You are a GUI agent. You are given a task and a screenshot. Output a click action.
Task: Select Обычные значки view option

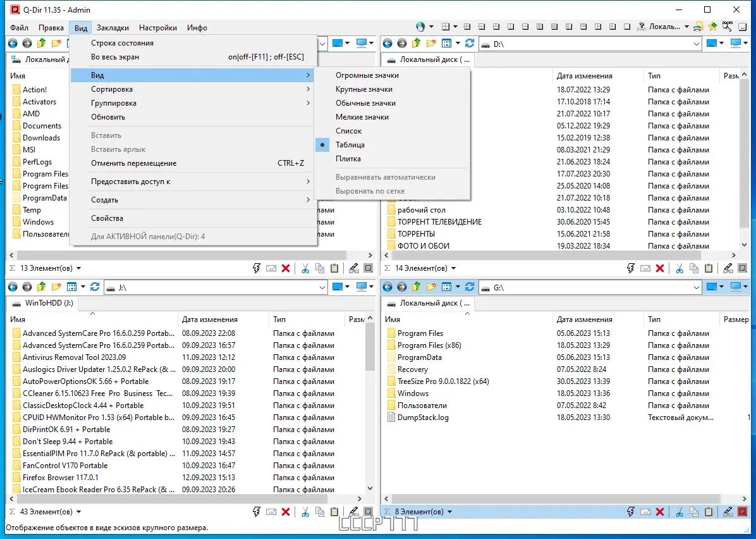coord(365,103)
